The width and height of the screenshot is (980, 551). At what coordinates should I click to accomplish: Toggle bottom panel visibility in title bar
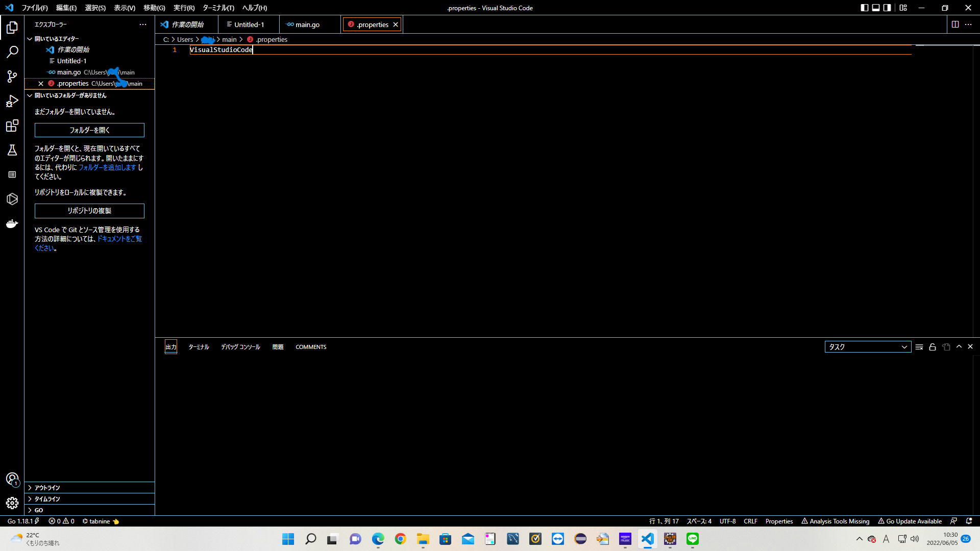[x=876, y=8]
